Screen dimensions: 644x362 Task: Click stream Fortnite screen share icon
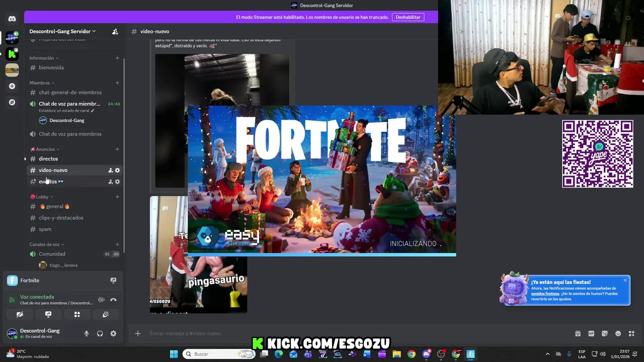pos(113,281)
